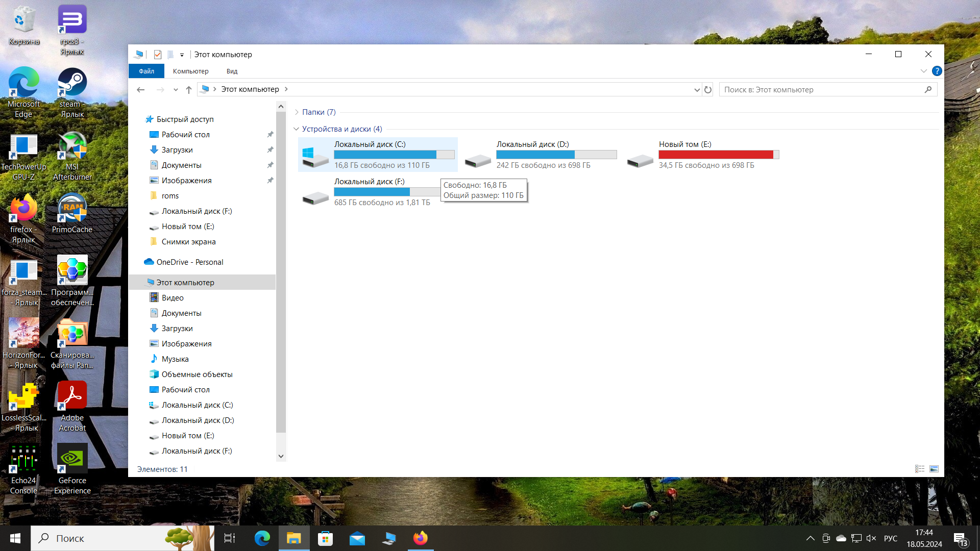Open Local Disk (D:) drive icon

click(x=478, y=160)
